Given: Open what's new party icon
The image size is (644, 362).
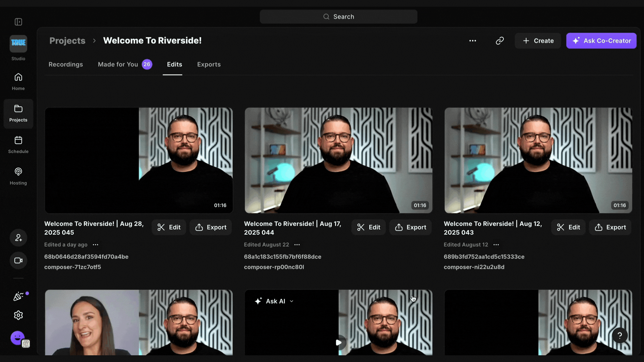Looking at the screenshot, I should (18, 296).
